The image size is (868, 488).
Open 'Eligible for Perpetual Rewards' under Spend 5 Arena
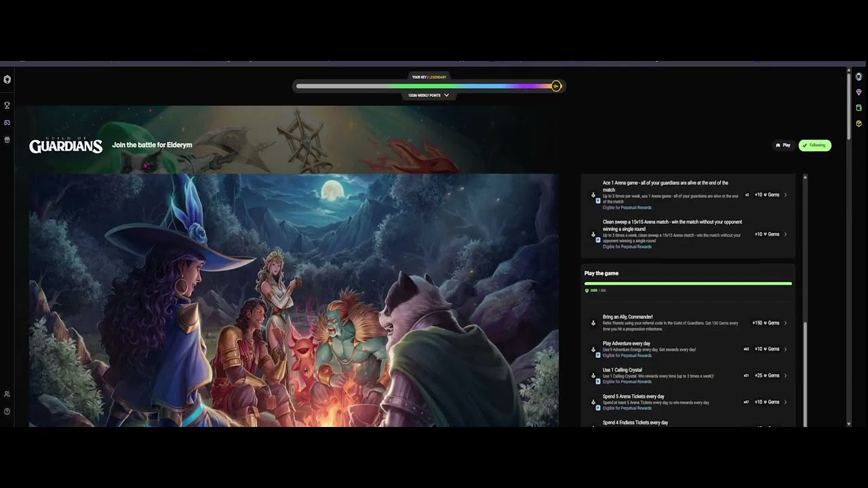click(627, 408)
